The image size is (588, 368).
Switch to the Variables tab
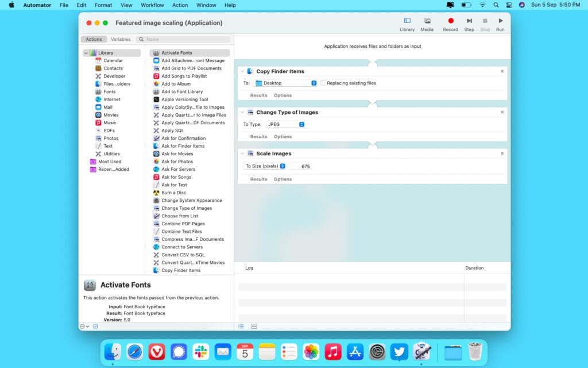[x=121, y=39]
